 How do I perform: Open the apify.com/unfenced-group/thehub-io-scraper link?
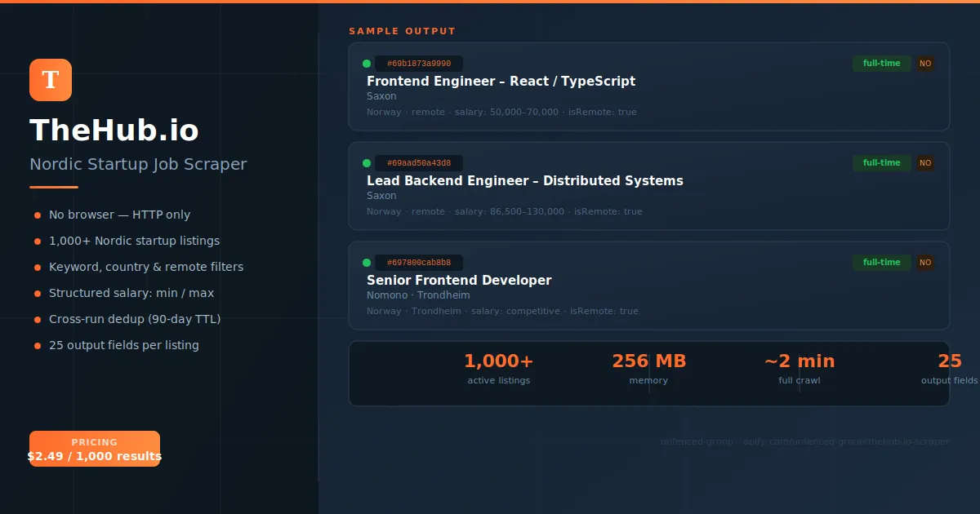pyautogui.click(x=847, y=441)
